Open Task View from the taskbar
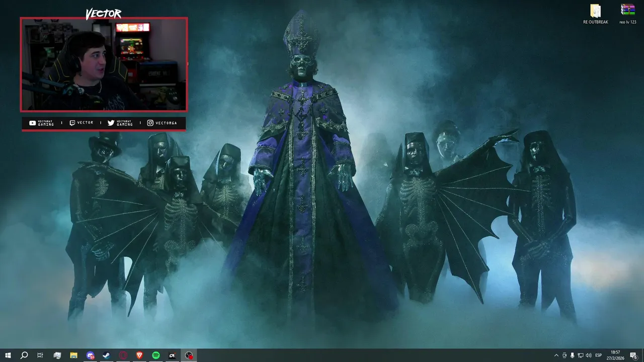 pos(40,355)
